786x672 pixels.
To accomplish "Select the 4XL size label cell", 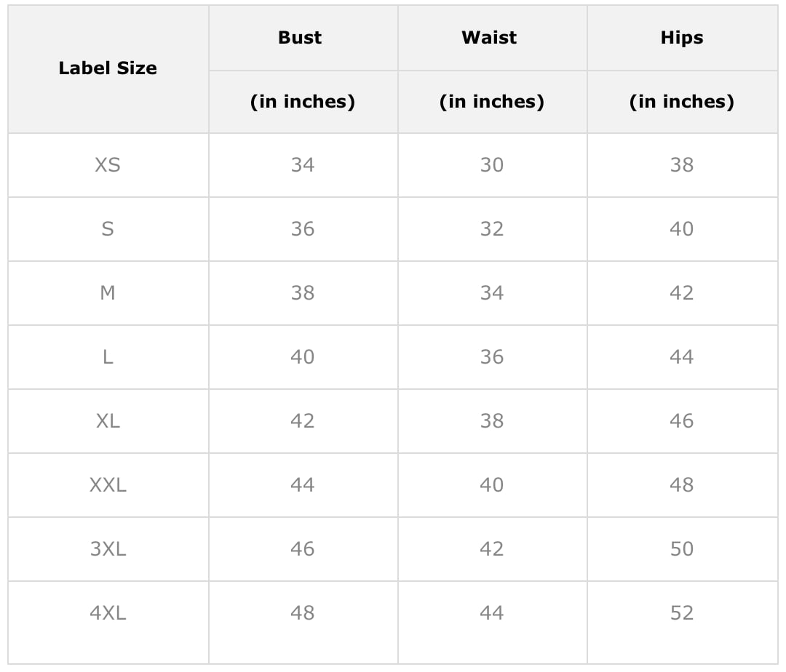I will pos(108,613).
